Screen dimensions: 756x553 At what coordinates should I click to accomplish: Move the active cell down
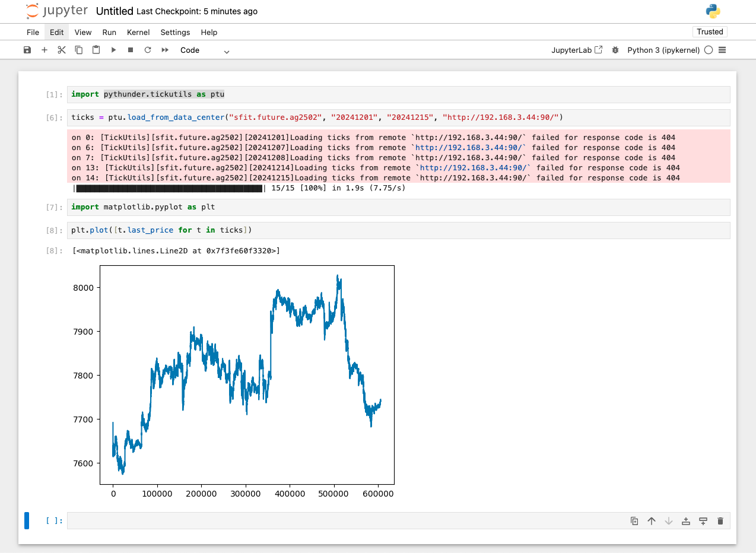tap(669, 521)
